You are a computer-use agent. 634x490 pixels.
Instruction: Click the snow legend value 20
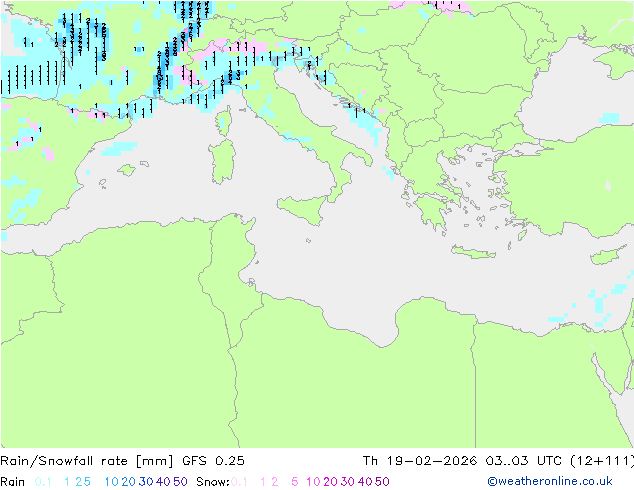tap(330, 482)
